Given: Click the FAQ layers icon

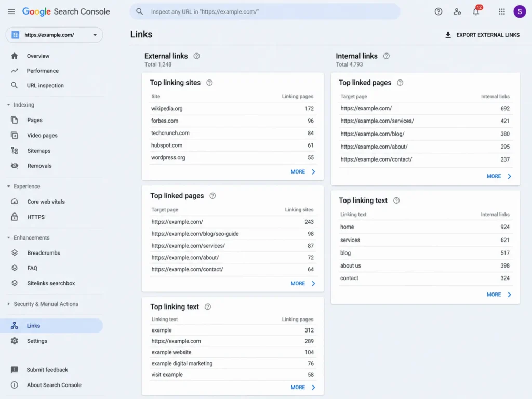Looking at the screenshot, I should (x=14, y=268).
